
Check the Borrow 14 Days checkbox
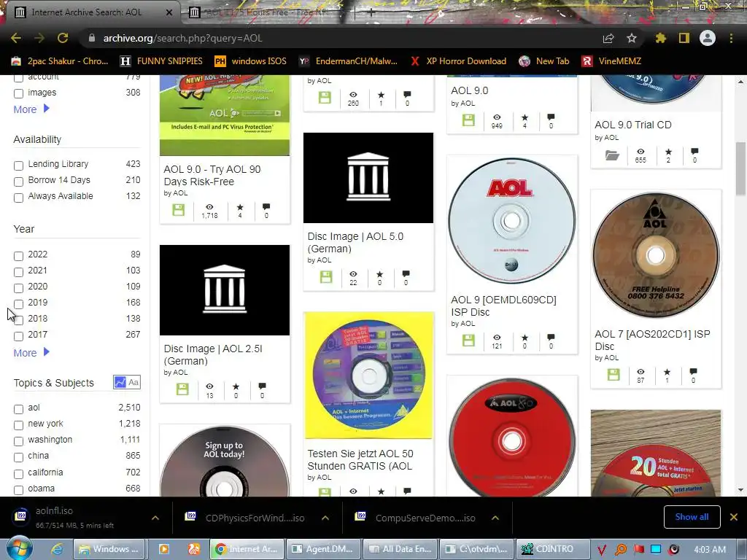[18, 182]
